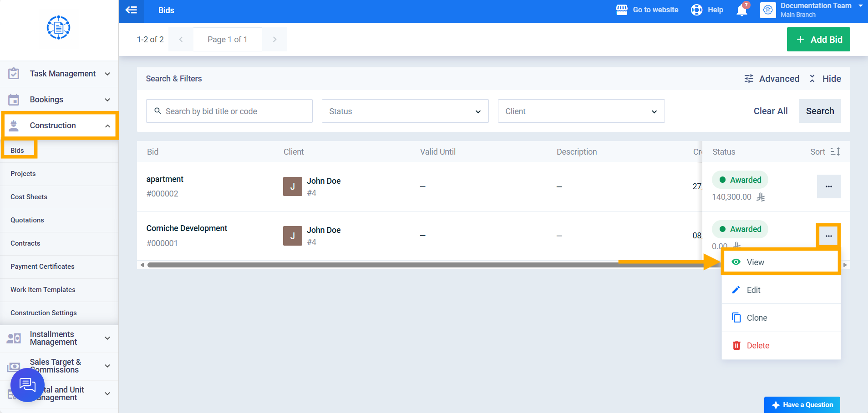Open the Documentation Team account dropdown
The height and width of the screenshot is (413, 868).
pos(860,6)
